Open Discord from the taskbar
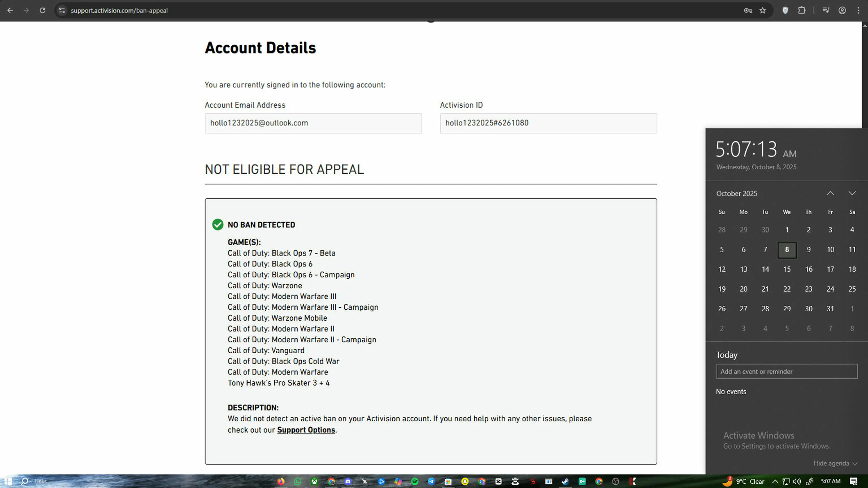This screenshot has width=868, height=488. point(348,481)
